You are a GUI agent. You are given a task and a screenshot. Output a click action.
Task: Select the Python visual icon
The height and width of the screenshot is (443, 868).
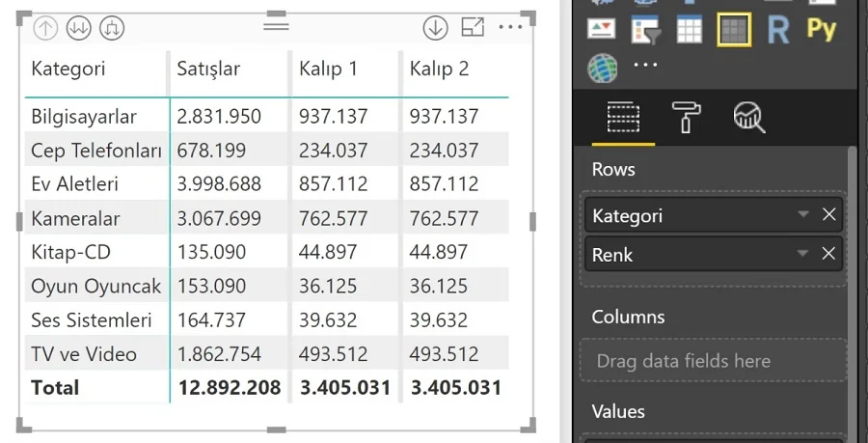pos(821,29)
